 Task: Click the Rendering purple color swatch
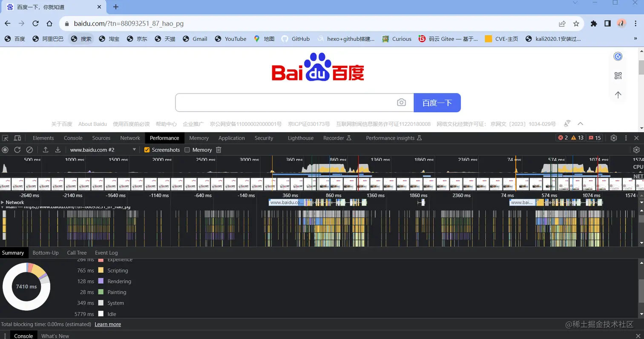(x=101, y=281)
